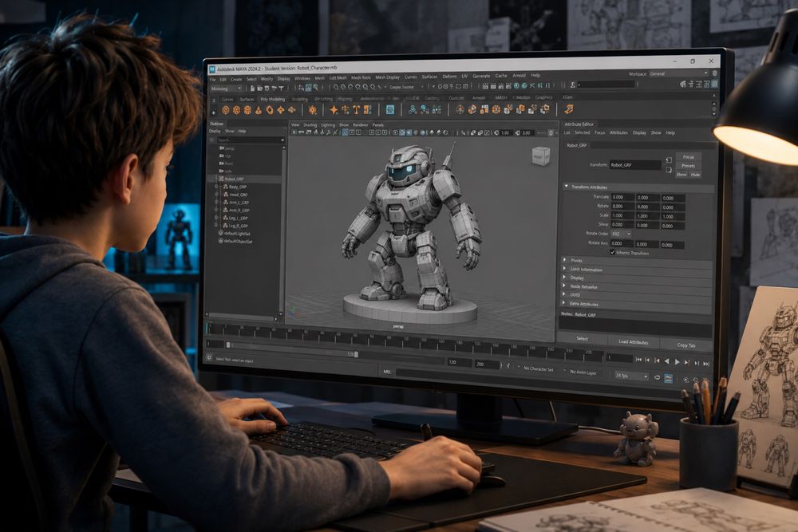Open the Mesh Tools menu
Viewport: 798px width, 532px height.
click(x=361, y=78)
